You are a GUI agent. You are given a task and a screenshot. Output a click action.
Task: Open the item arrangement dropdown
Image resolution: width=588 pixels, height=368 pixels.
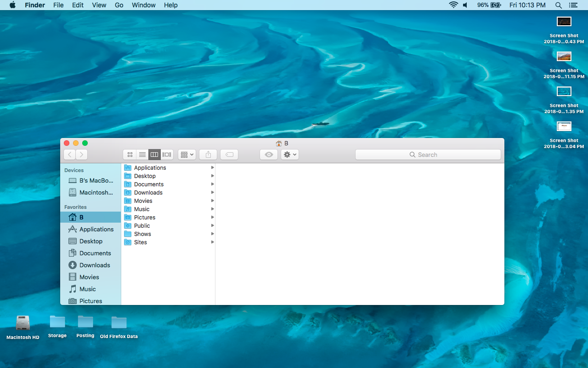click(x=187, y=155)
